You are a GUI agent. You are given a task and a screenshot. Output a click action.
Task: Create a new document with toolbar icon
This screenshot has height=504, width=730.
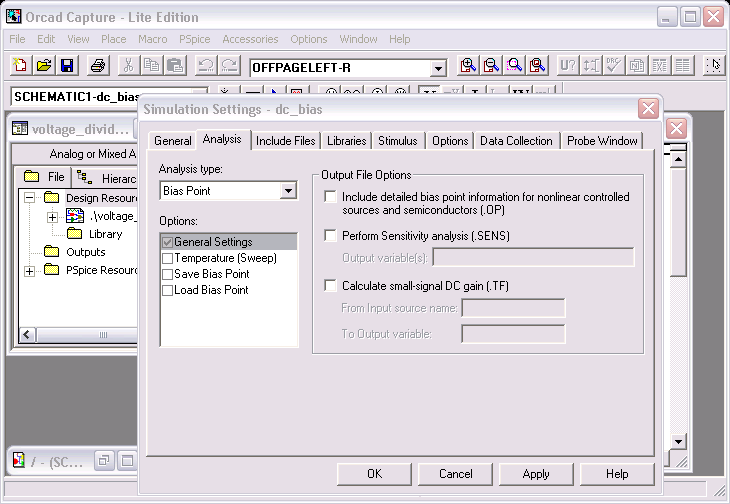click(20, 66)
